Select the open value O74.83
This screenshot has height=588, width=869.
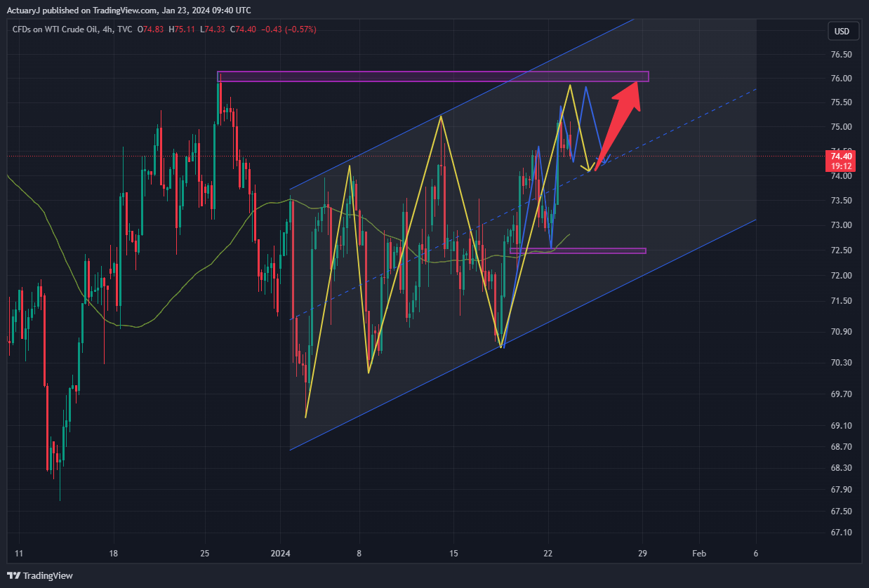click(x=150, y=29)
